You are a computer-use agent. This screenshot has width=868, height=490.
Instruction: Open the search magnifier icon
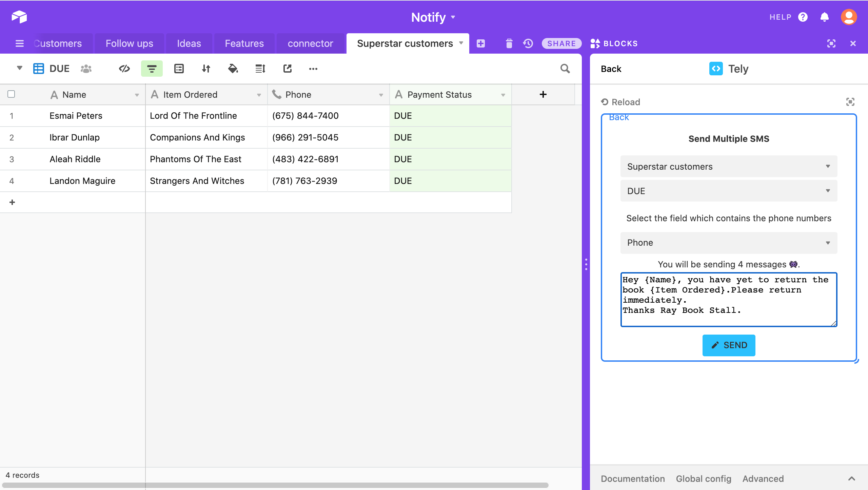point(565,69)
